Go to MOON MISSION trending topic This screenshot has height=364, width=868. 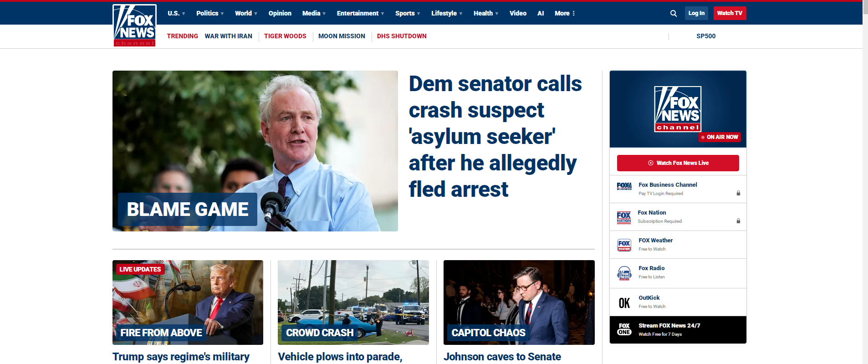click(x=342, y=36)
